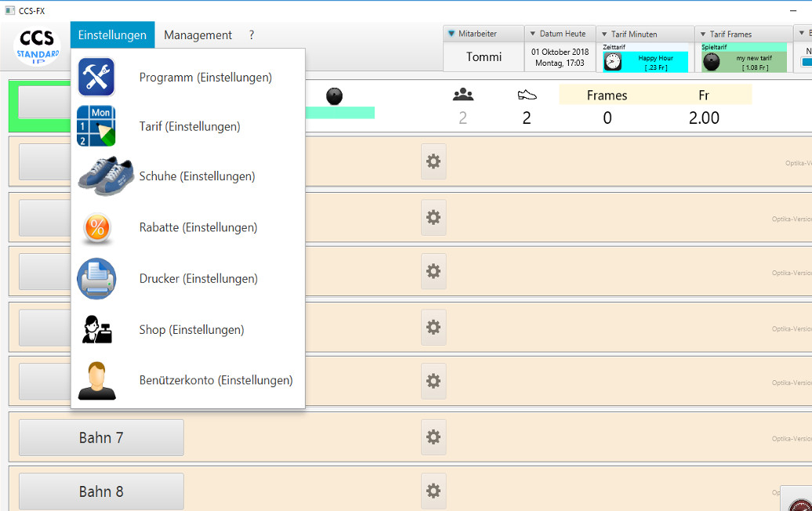Select the Bahn 8 lane button
The height and width of the screenshot is (511, 812).
101,491
